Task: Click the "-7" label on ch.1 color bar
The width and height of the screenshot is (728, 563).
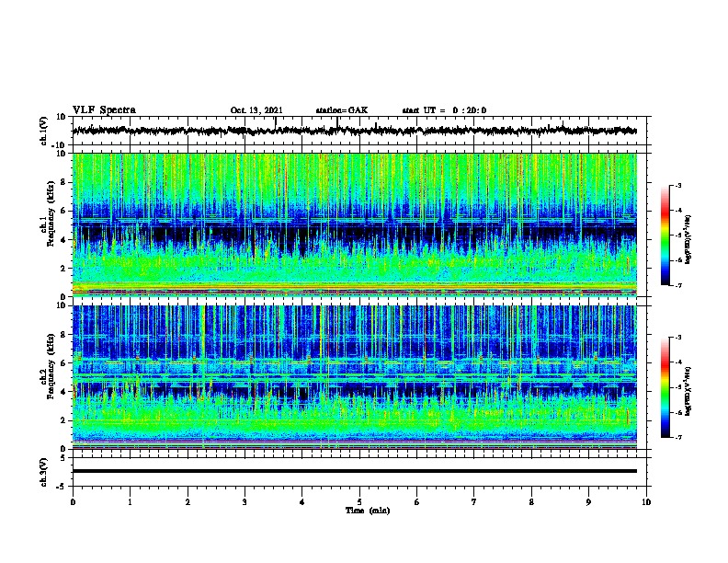Action: [x=677, y=285]
